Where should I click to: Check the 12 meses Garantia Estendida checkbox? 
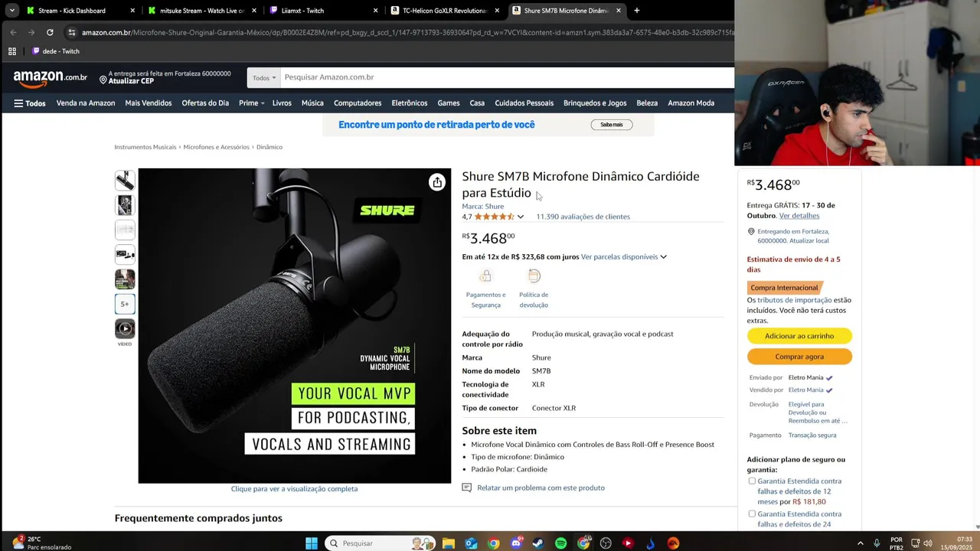point(752,481)
